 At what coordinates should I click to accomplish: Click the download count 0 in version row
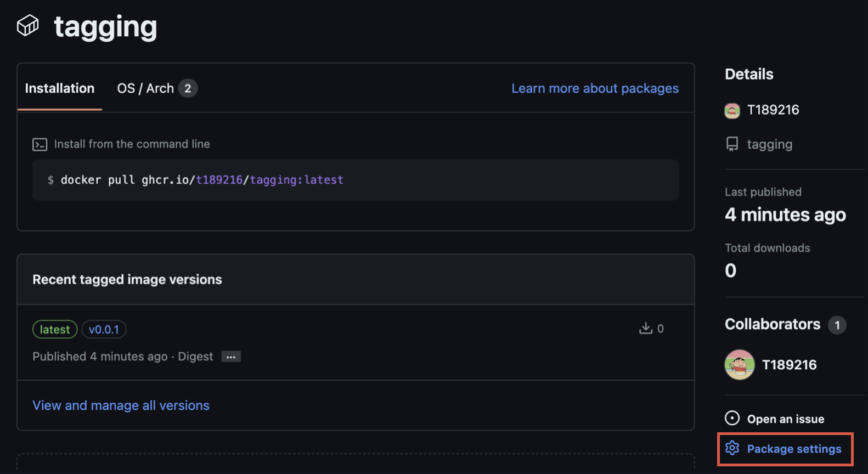(x=661, y=329)
